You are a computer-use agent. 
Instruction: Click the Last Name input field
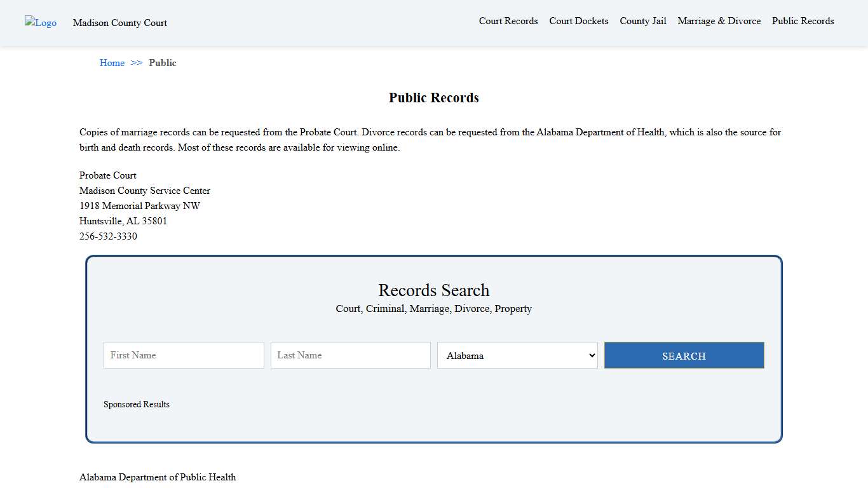(x=350, y=355)
